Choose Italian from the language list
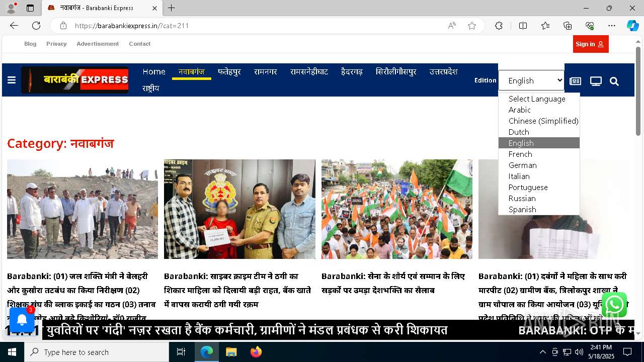The width and height of the screenshot is (644, 362). 539,176
